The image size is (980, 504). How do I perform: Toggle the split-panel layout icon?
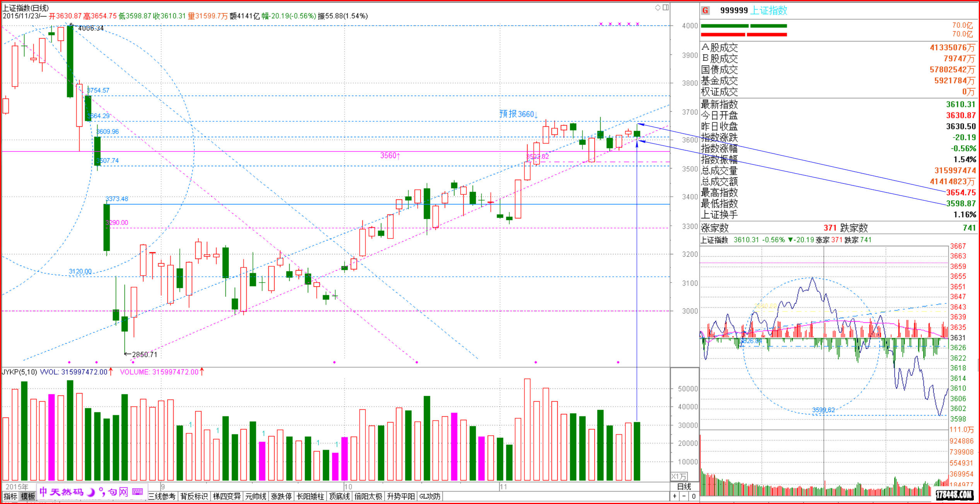[x=666, y=8]
